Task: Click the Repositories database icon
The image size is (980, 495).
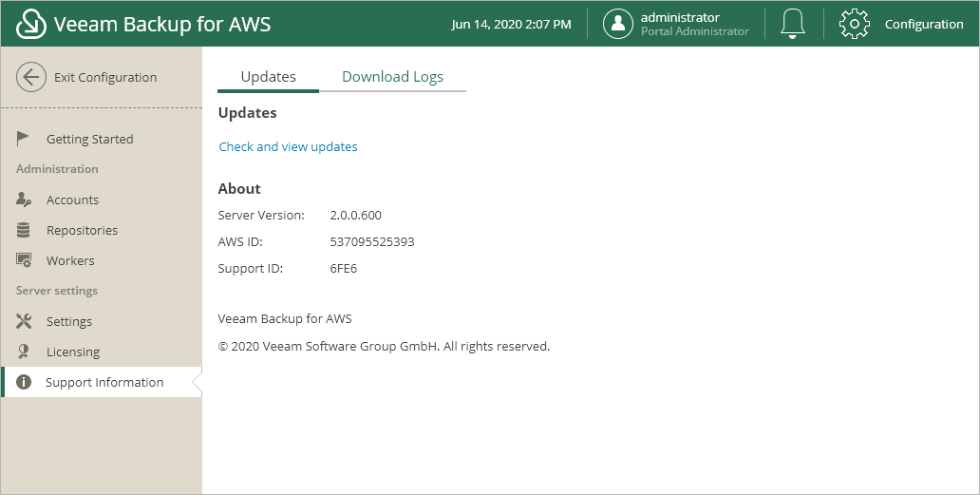Action: pyautogui.click(x=23, y=230)
